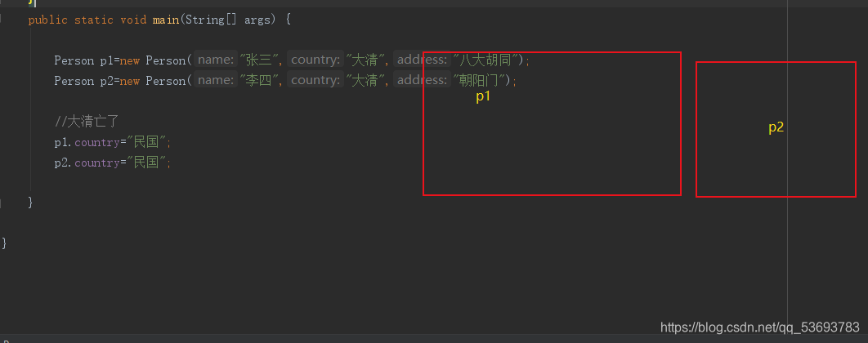Viewport: 868px width, 343px height.
Task: Click the "country:" hint on the p1 line
Action: point(315,60)
